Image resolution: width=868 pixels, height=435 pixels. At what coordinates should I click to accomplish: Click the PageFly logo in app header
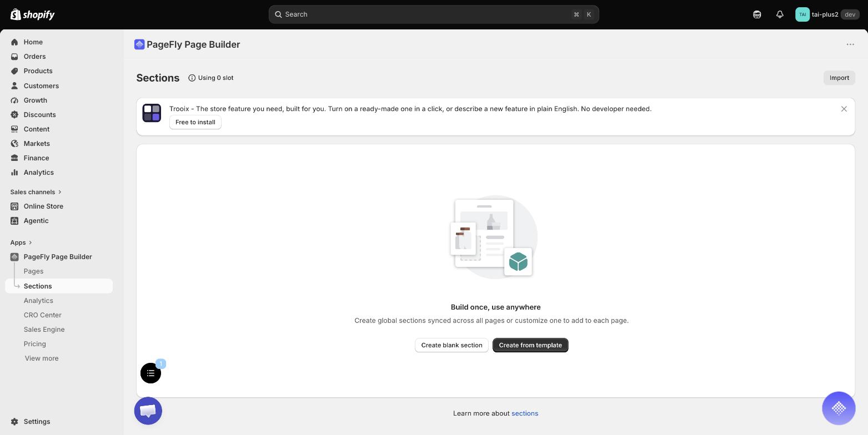point(139,44)
